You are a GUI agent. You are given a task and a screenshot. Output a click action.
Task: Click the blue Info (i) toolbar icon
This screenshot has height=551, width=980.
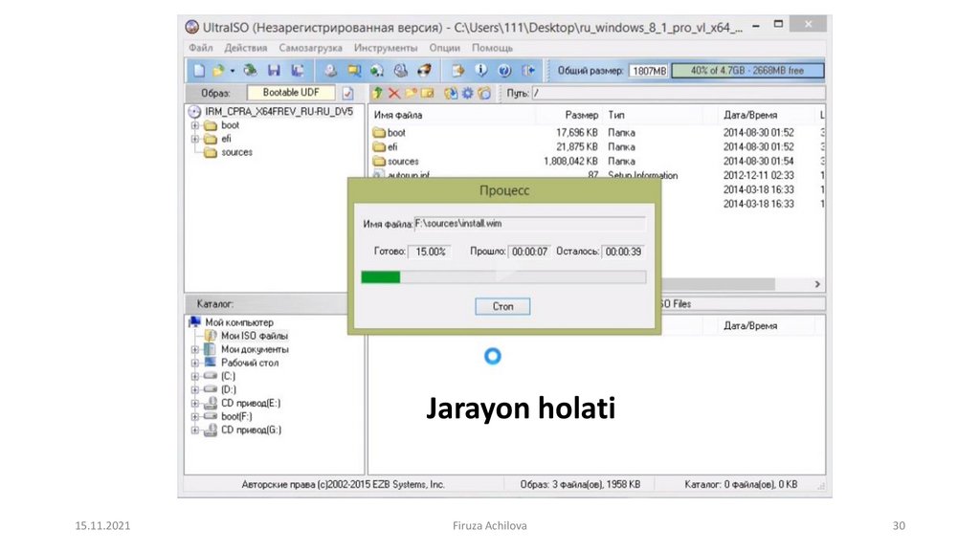click(480, 71)
